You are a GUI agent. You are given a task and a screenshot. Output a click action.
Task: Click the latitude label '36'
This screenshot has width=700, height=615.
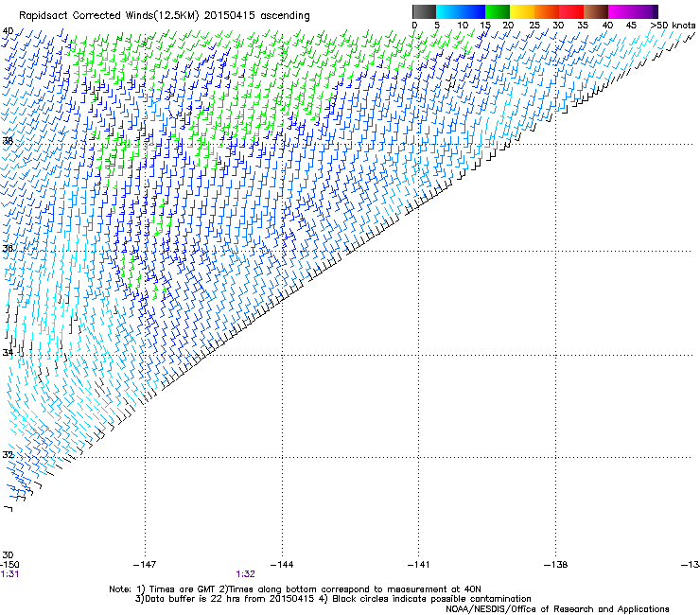click(8, 248)
